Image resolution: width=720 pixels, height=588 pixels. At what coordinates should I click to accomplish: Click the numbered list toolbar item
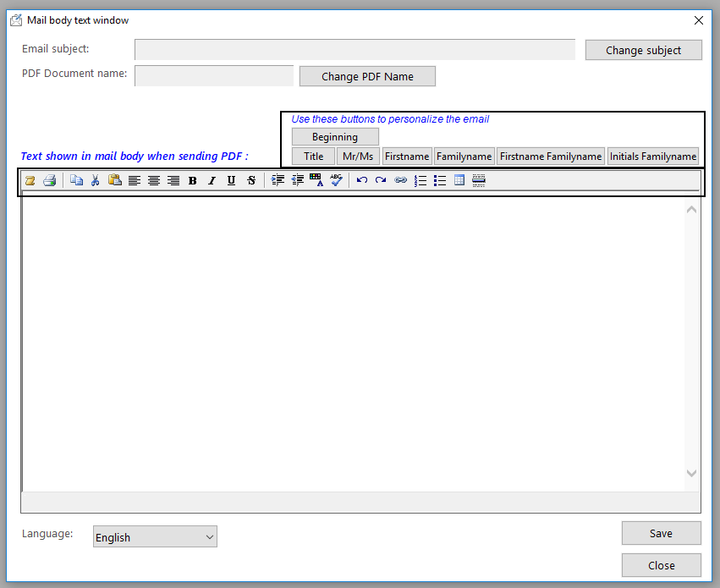(x=420, y=180)
